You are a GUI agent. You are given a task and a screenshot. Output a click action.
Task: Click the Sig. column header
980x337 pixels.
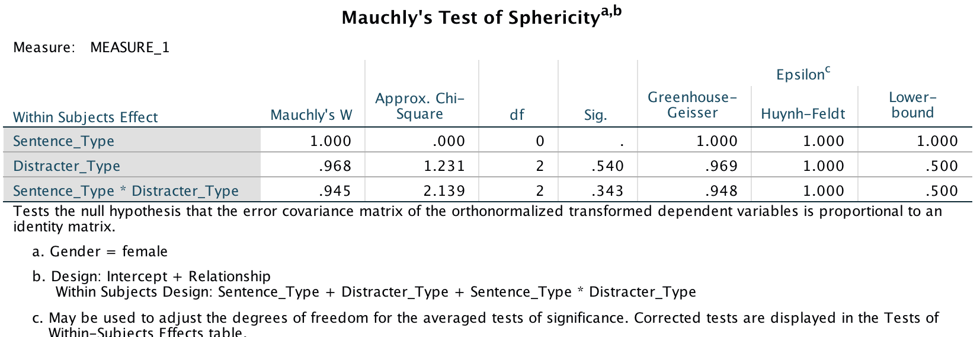coord(595,115)
